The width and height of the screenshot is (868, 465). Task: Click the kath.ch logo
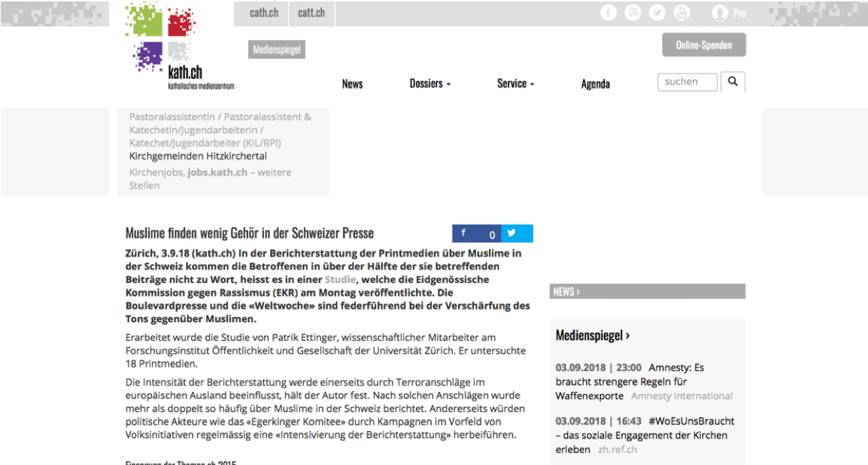(179, 46)
